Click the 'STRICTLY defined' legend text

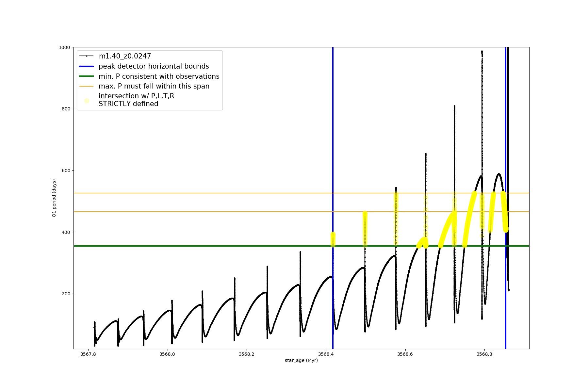(x=128, y=104)
